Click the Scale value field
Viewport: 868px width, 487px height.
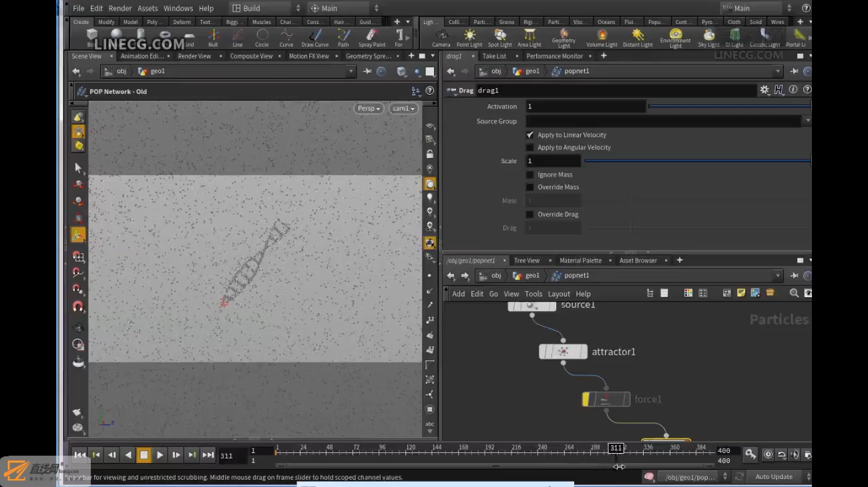click(x=553, y=161)
